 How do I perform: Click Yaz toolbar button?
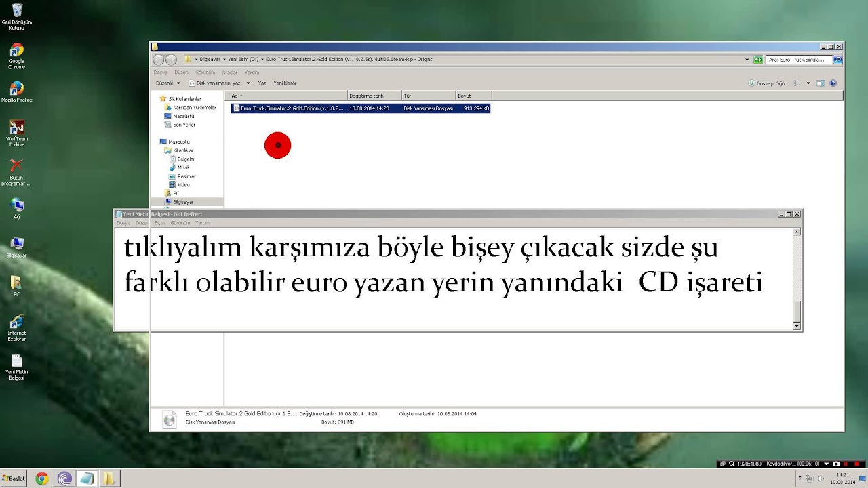click(x=262, y=83)
